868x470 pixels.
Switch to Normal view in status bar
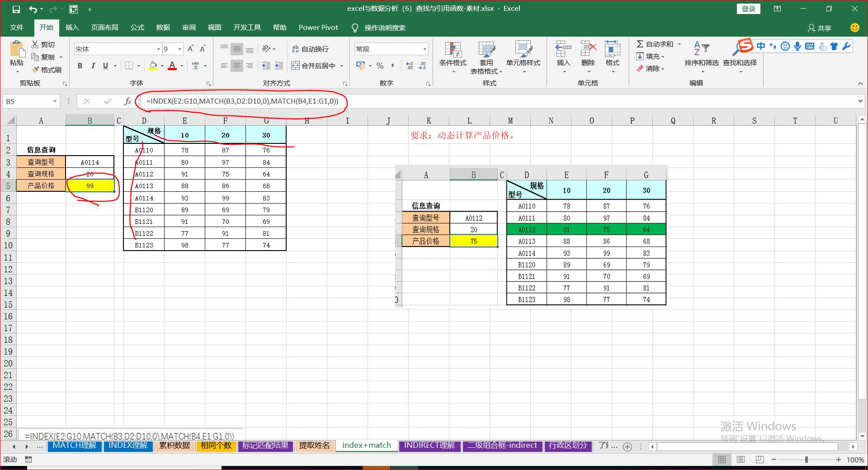tap(722, 460)
